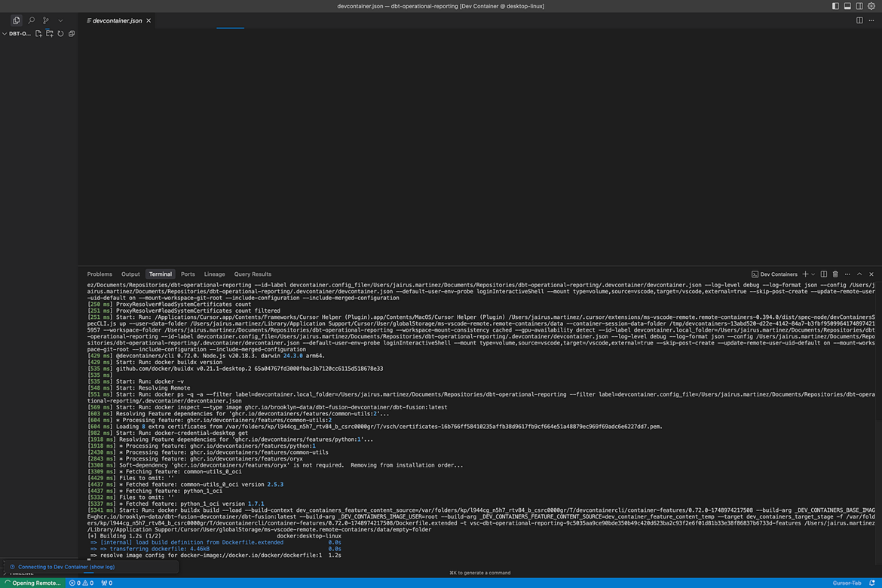Open the activity bar overflow chevron
882x588 pixels.
point(62,20)
